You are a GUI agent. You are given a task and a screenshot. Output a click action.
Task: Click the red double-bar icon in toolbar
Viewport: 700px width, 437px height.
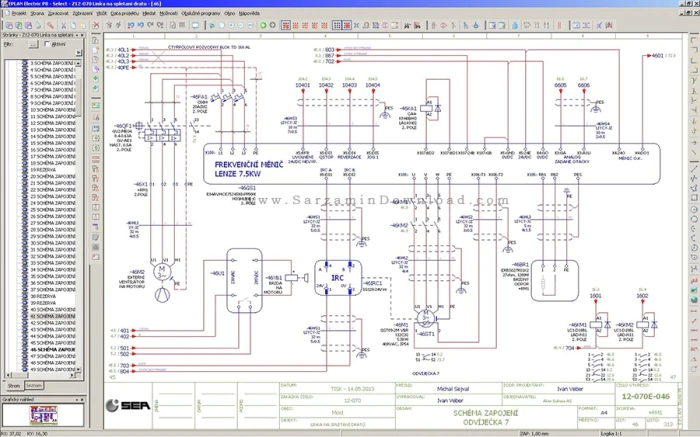pos(559,25)
